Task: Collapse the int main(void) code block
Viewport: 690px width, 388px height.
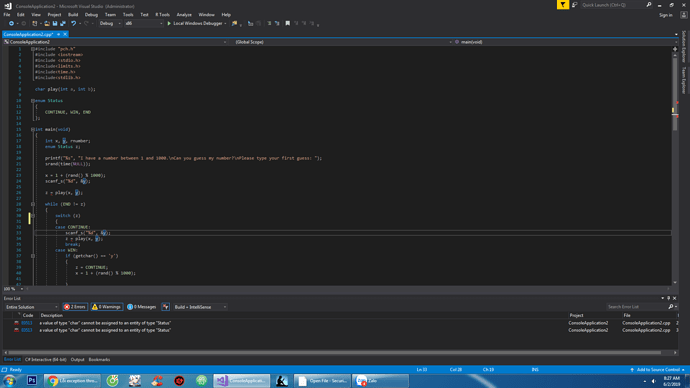Action: 33,129
